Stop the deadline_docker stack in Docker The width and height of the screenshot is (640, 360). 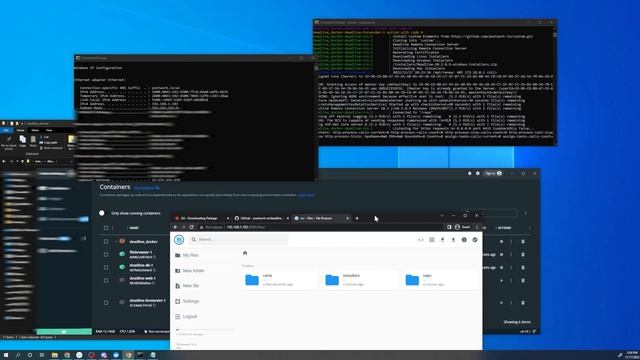501,242
